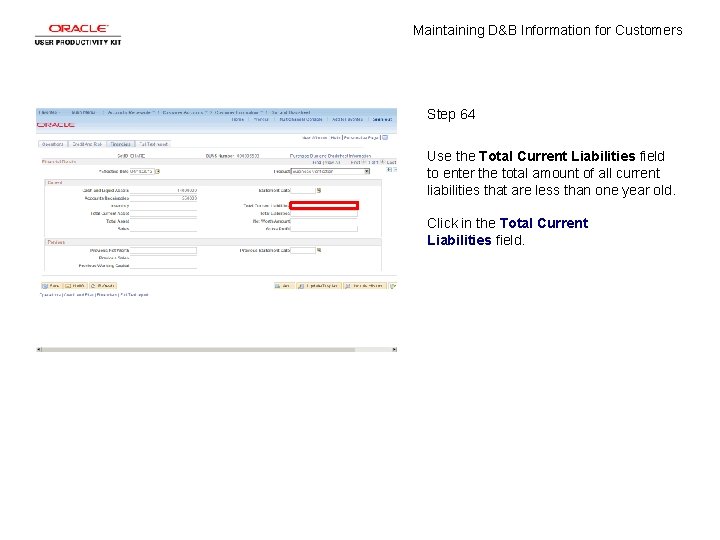Click in the Sales field
This screenshot has height=540, width=720.
pos(163,228)
